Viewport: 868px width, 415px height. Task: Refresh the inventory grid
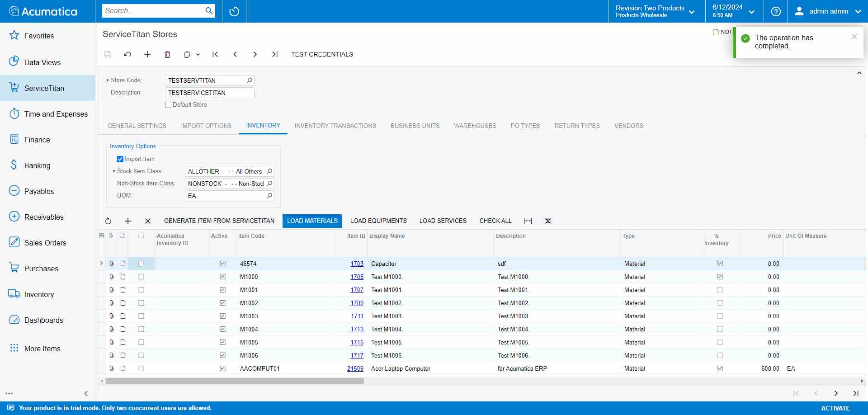108,221
